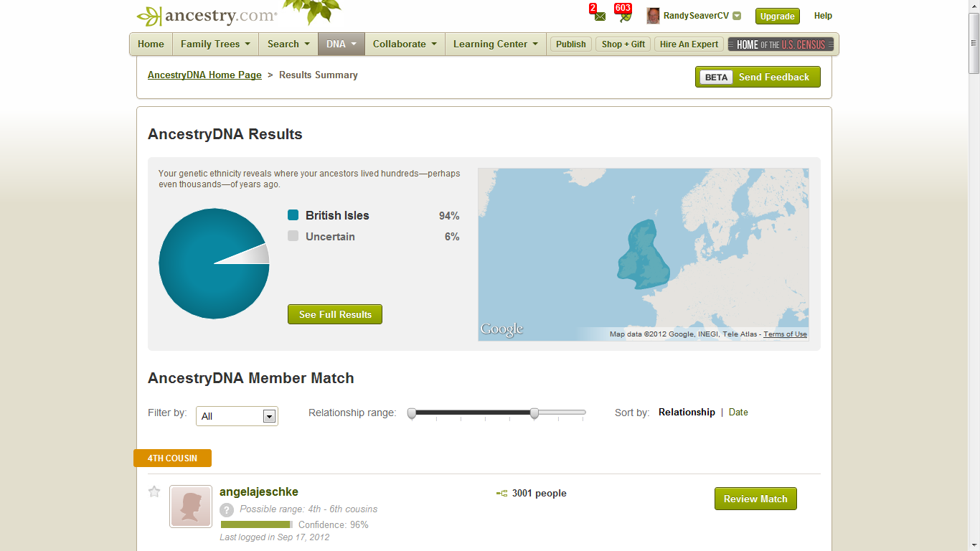Click the tree icon beside 3001 people
This screenshot has width=980, height=551.
501,493
